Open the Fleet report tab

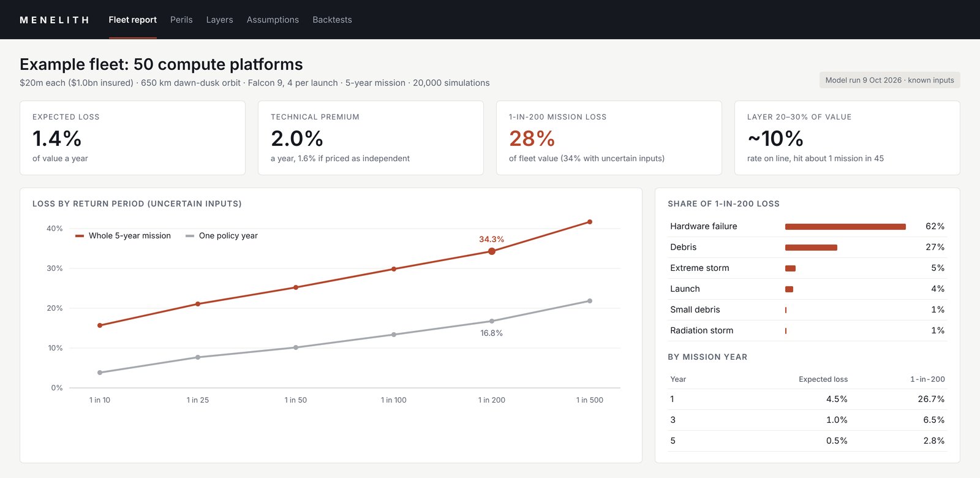point(132,20)
